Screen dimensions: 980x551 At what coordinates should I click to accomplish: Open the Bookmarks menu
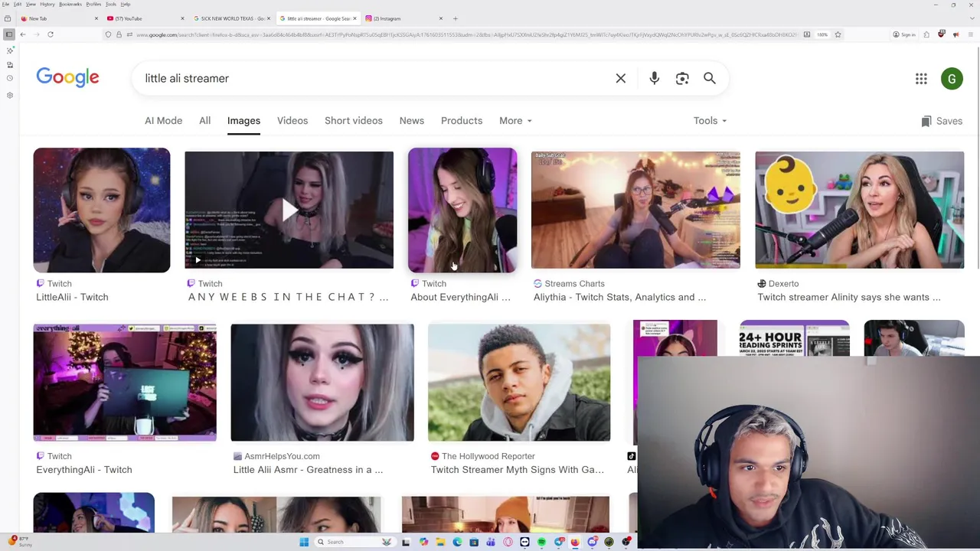[x=70, y=4]
